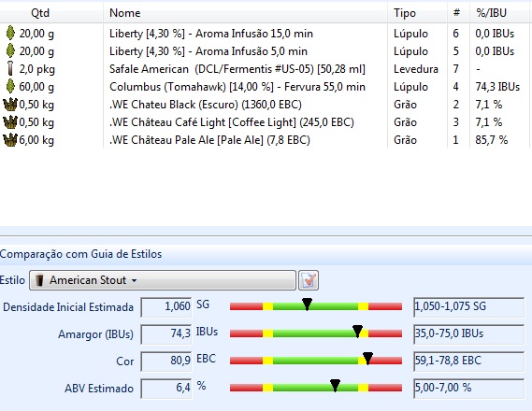532x411 pixels.
Task: Select the Safale American yeast row
Action: click(266, 69)
